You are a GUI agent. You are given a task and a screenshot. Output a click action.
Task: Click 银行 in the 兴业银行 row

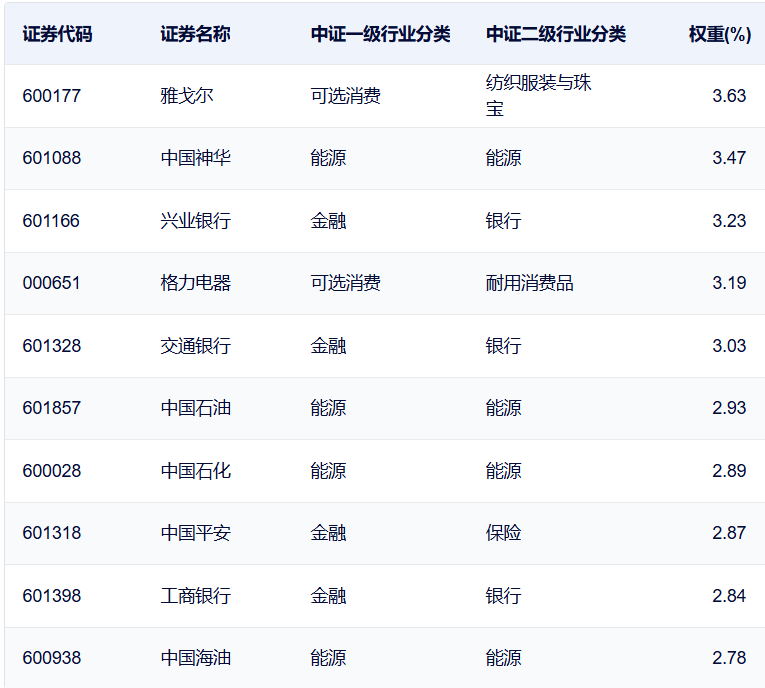pos(503,221)
